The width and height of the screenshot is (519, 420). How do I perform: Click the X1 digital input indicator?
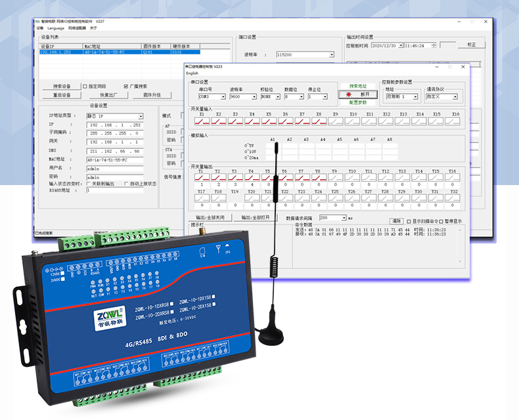[x=201, y=121]
